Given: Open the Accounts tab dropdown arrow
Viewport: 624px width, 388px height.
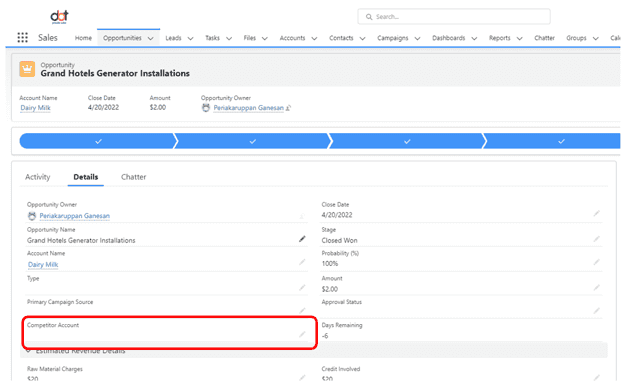Looking at the screenshot, I should click(x=314, y=39).
